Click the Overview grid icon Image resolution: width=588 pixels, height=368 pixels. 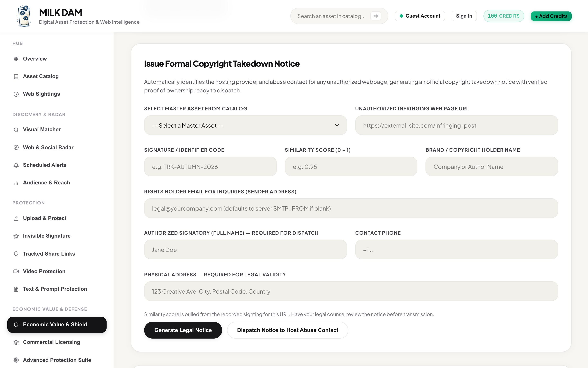coord(16,59)
